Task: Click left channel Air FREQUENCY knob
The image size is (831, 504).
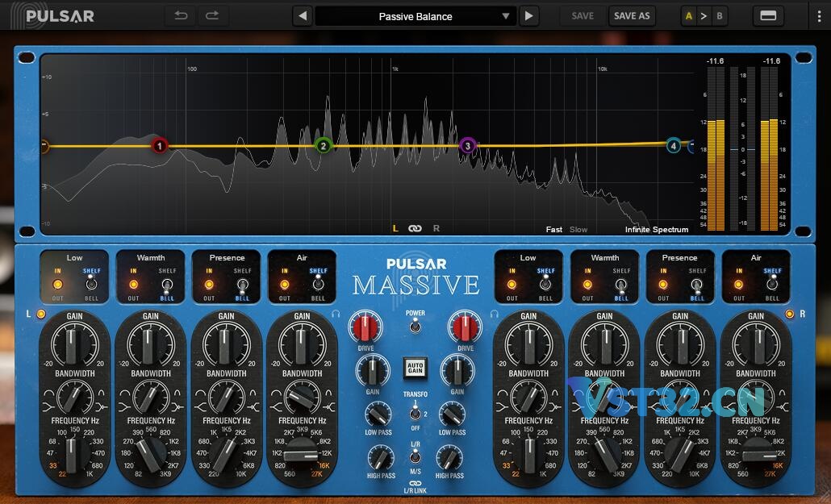Action: (x=302, y=454)
